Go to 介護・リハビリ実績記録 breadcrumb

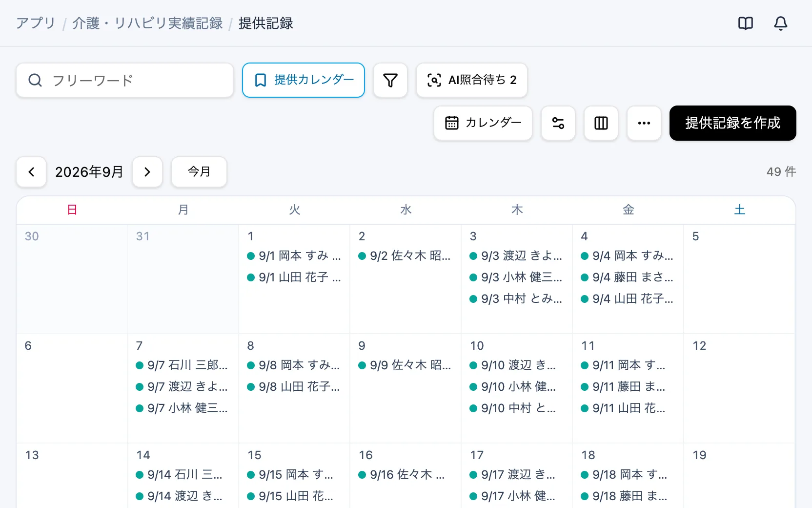(147, 23)
